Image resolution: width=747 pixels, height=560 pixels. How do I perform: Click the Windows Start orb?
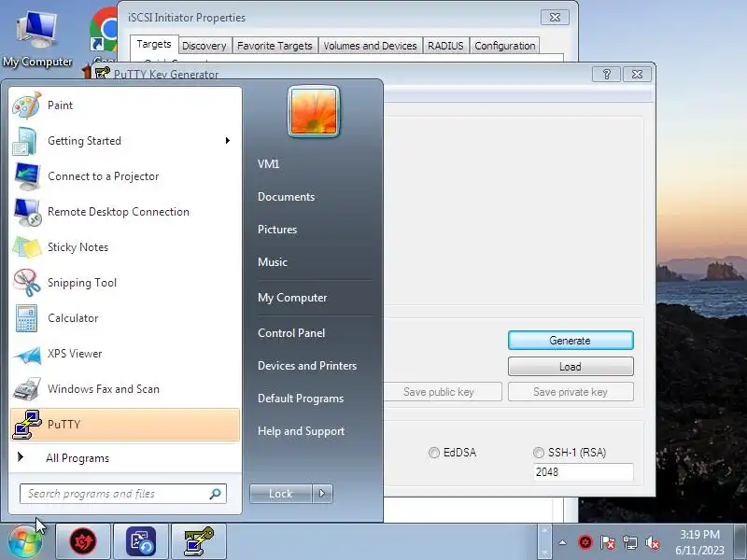tap(25, 542)
